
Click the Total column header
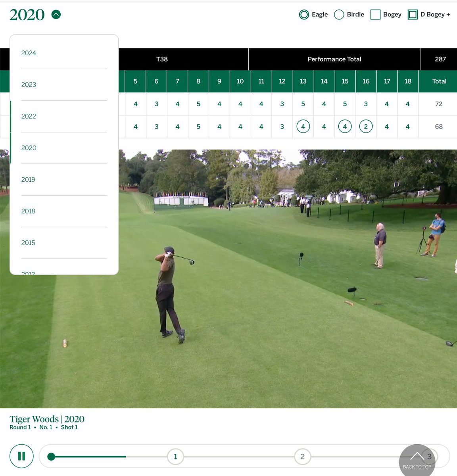(x=439, y=81)
